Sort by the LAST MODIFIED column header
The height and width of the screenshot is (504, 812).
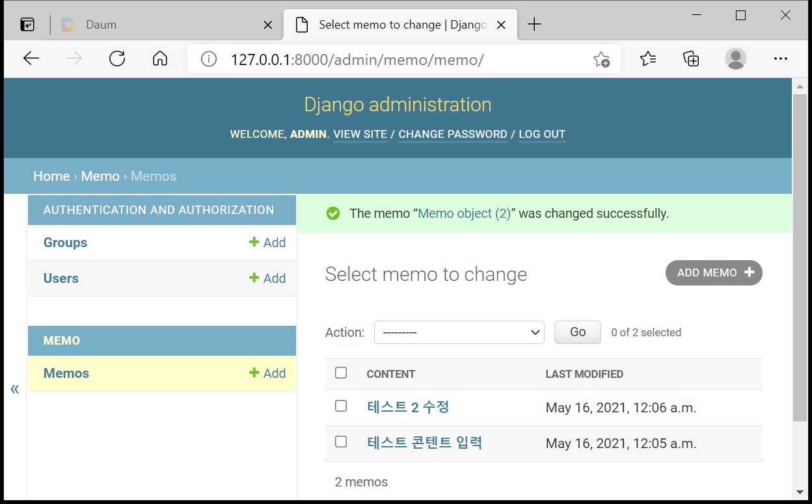(x=584, y=374)
